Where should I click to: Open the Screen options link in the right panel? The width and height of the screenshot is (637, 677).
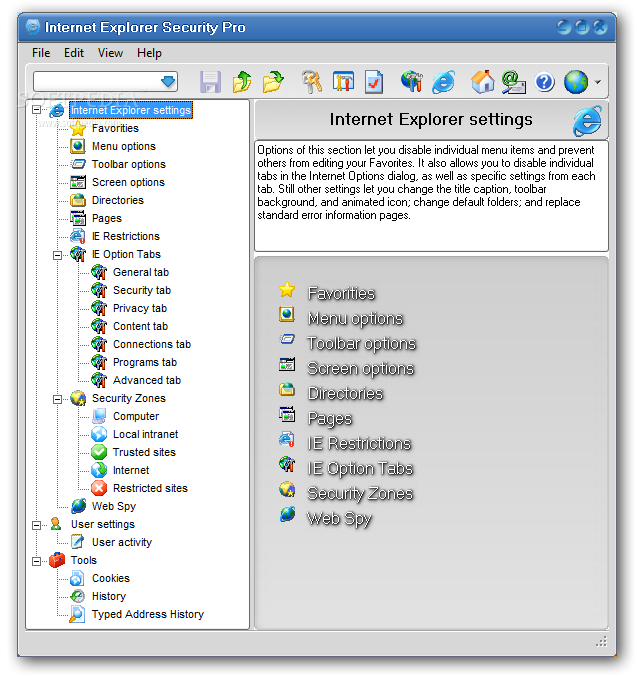coord(361,369)
